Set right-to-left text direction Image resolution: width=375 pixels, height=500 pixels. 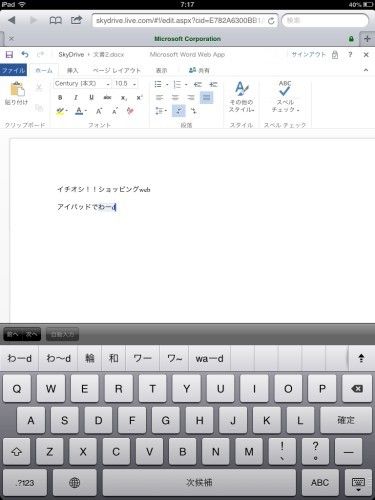click(194, 111)
